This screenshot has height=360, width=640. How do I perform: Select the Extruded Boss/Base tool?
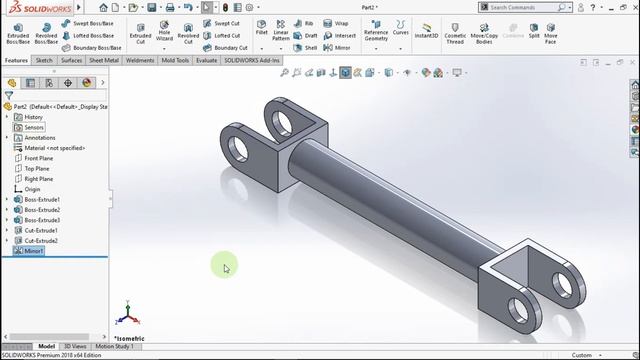click(18, 33)
